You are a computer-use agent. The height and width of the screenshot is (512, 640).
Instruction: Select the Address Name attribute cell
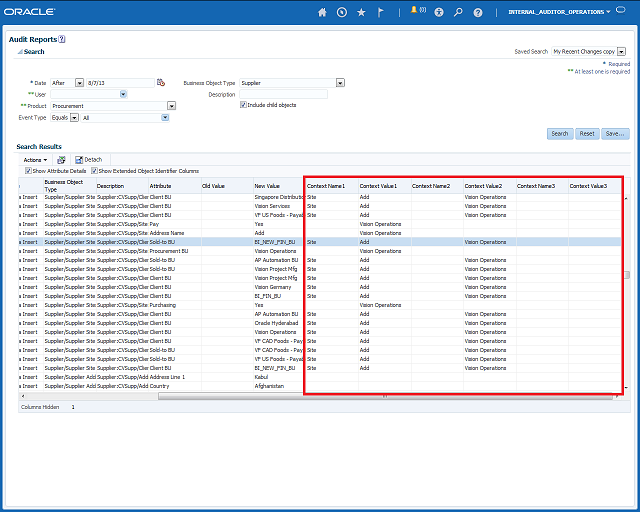175,233
